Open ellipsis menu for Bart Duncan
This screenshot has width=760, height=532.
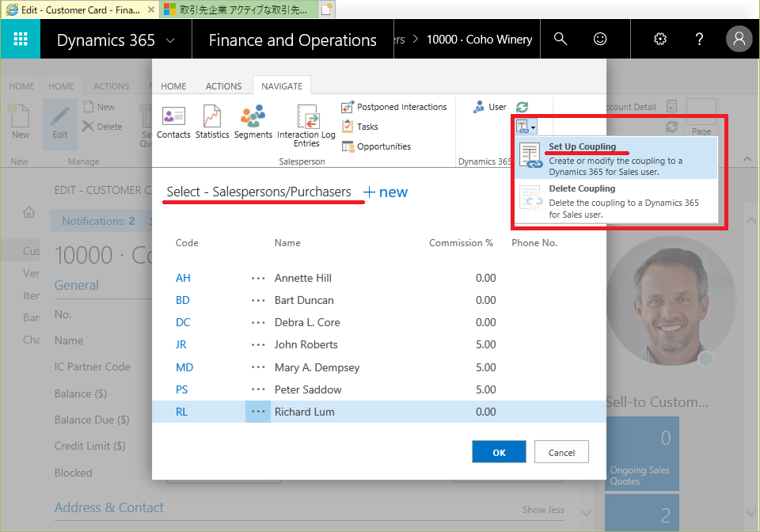pyautogui.click(x=258, y=300)
